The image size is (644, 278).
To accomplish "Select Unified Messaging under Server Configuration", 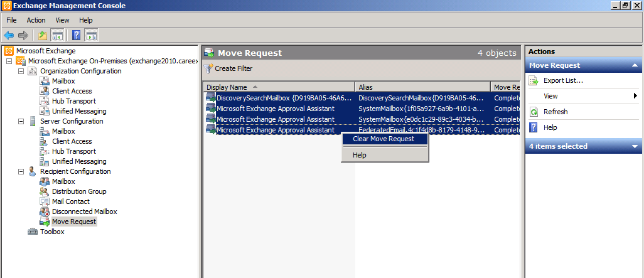I will tap(79, 161).
